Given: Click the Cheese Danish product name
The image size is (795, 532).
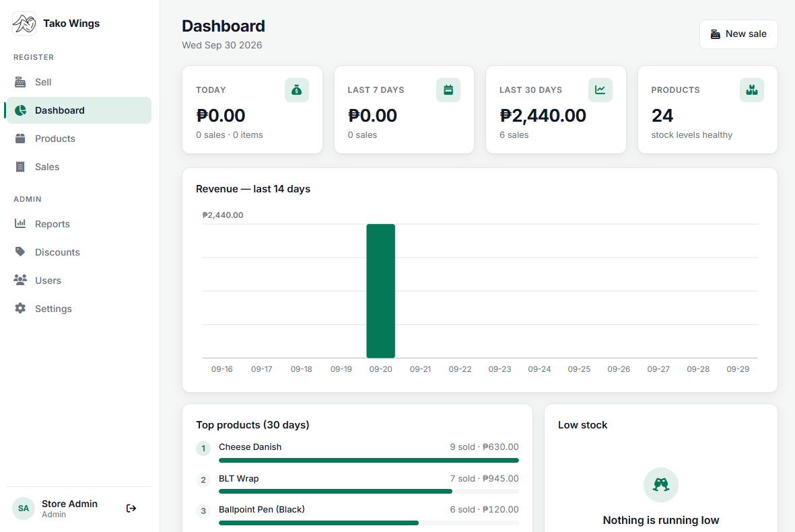Looking at the screenshot, I should tap(250, 447).
